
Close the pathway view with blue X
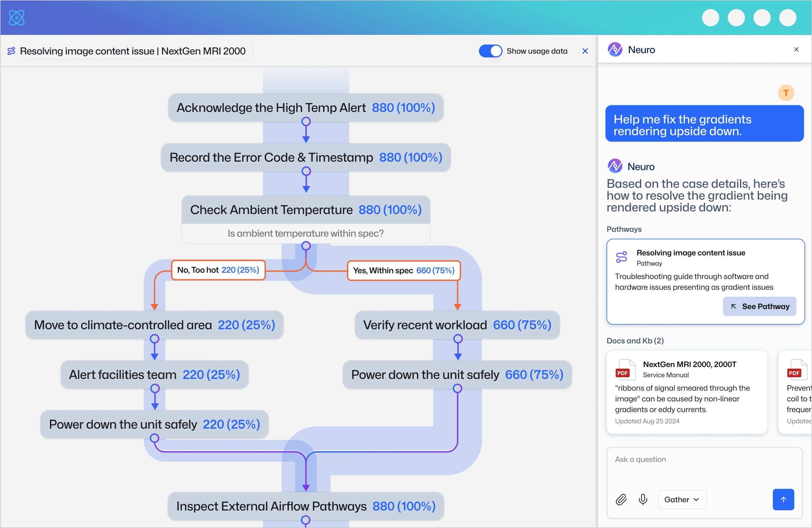pos(585,51)
